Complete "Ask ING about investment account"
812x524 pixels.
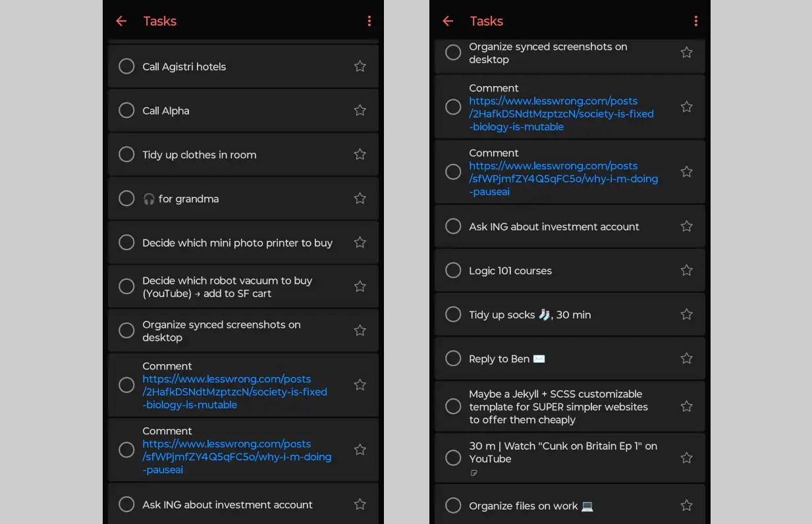[126, 504]
